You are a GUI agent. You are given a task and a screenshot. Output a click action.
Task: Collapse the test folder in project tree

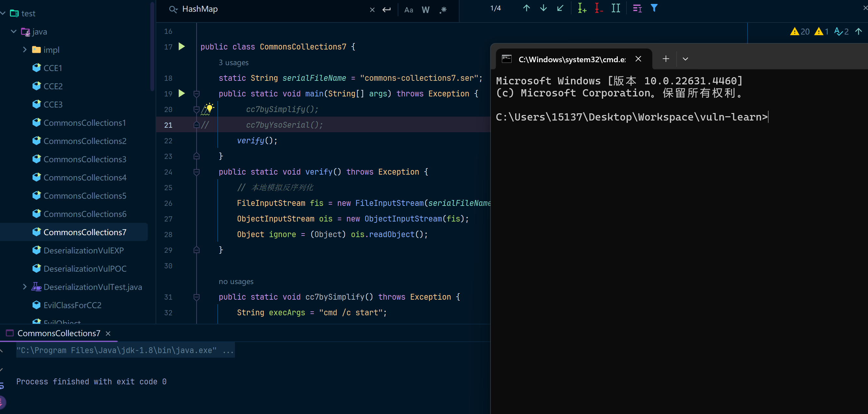coord(3,13)
